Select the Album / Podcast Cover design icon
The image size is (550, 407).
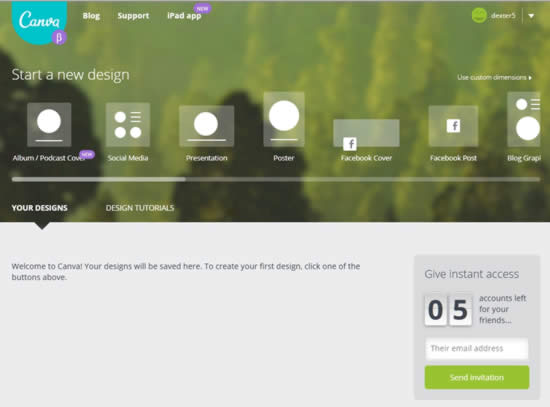pos(49,125)
